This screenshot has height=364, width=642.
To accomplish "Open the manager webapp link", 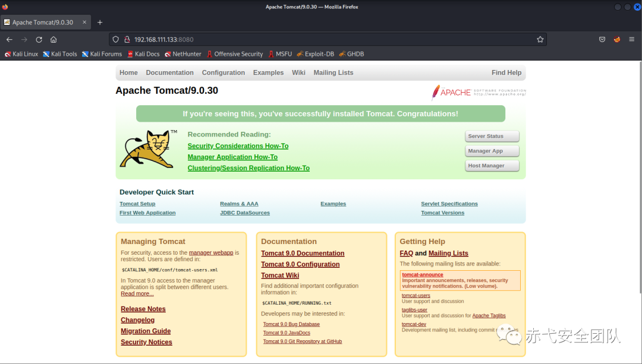I will coord(211,253).
